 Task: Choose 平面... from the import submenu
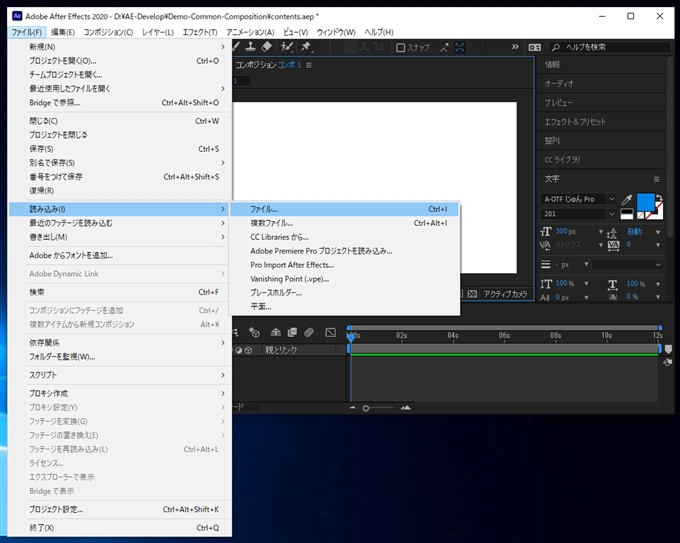[344, 307]
